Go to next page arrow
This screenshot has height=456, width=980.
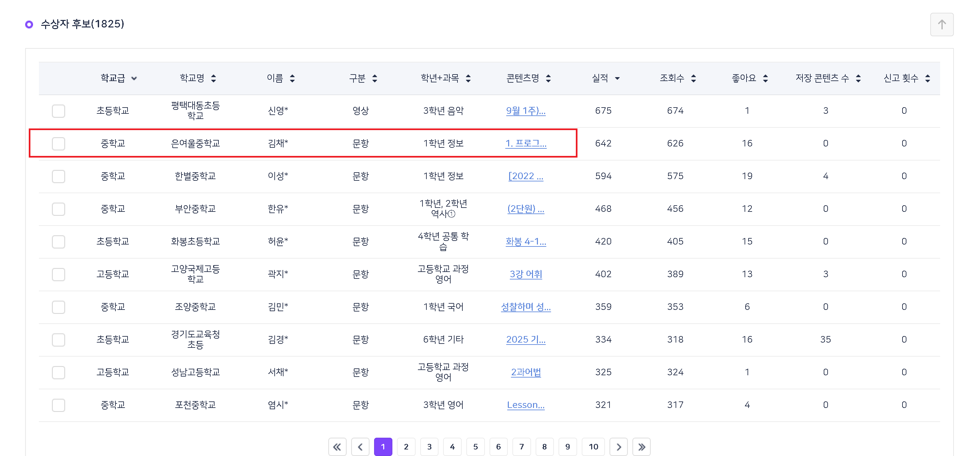click(x=619, y=447)
